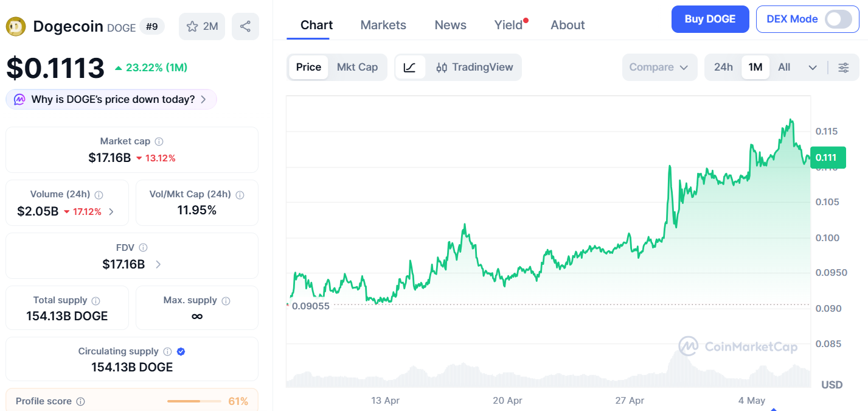Add Dogecoin to watchlist with star

[192, 26]
